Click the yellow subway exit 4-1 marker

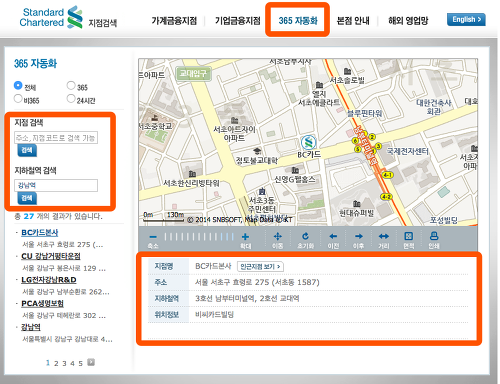pyautogui.click(x=387, y=175)
